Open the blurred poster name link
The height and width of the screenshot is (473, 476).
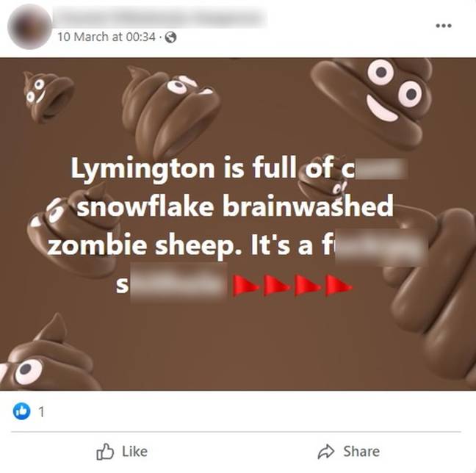(x=160, y=17)
